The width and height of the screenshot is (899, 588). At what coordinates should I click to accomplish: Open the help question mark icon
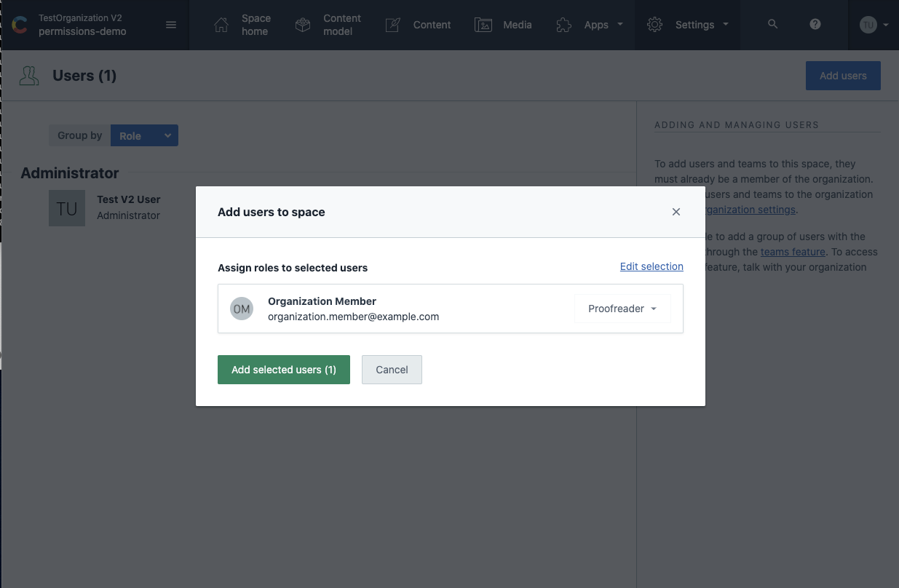[815, 24]
